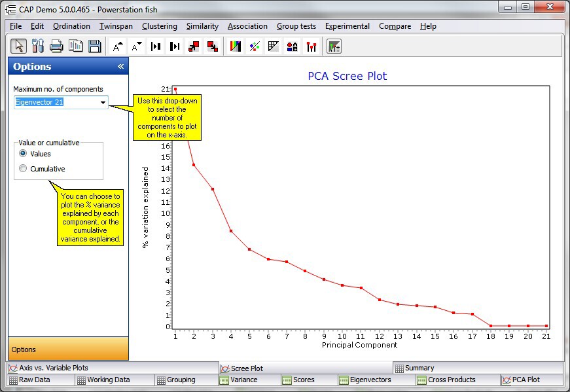Open the File menu
The image size is (570, 392).
(x=16, y=26)
